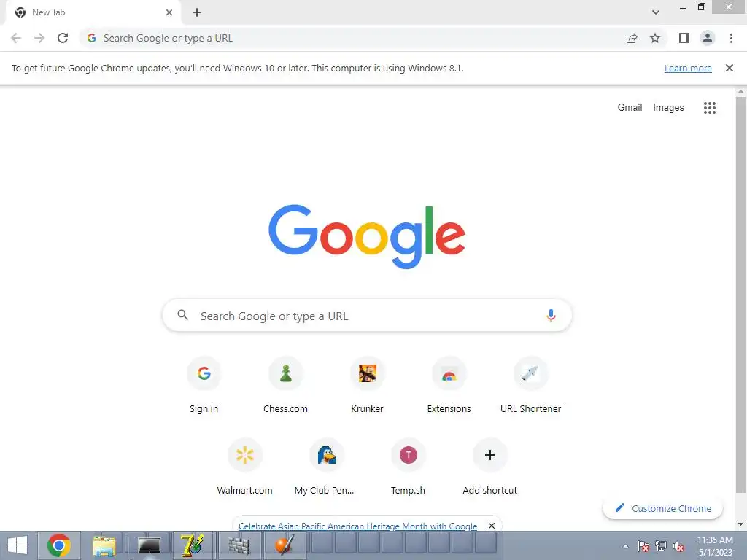The height and width of the screenshot is (560, 747).
Task: Open File Explorer from the taskbar
Action: [104, 545]
